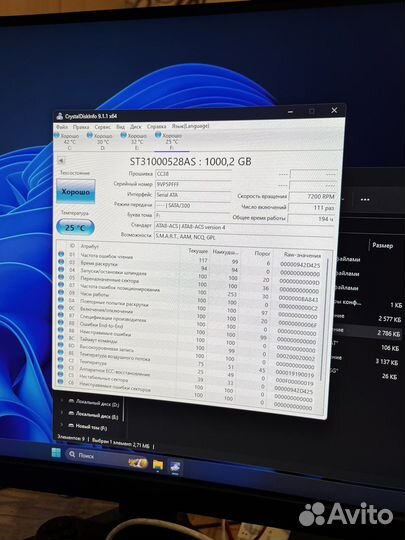Click the serial number field
The height and width of the screenshot is (540, 405).
point(193,185)
